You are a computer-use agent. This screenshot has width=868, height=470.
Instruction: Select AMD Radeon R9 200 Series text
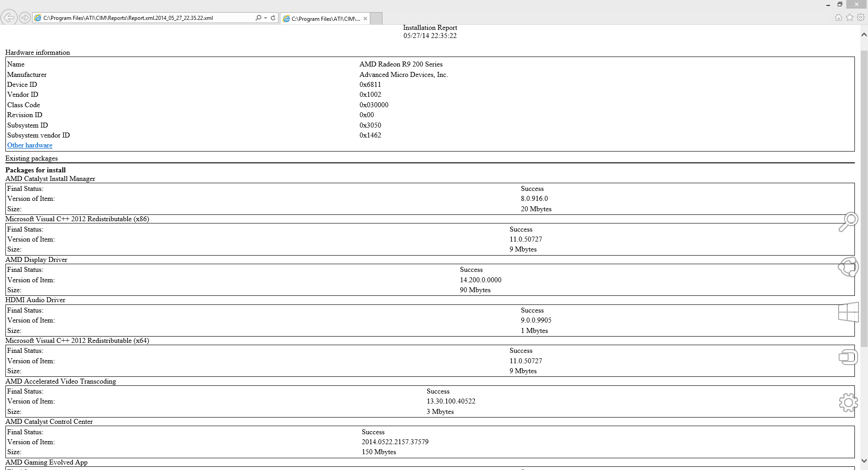[401, 64]
